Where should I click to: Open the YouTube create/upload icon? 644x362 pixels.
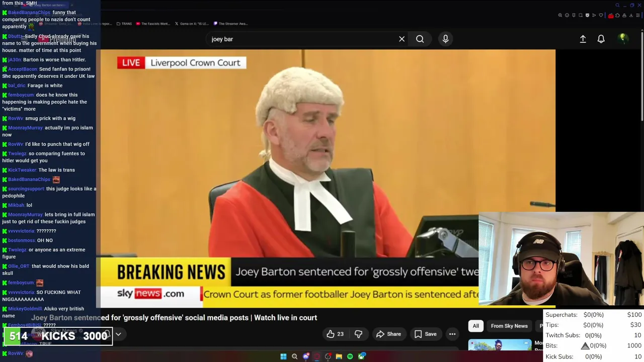(x=583, y=39)
